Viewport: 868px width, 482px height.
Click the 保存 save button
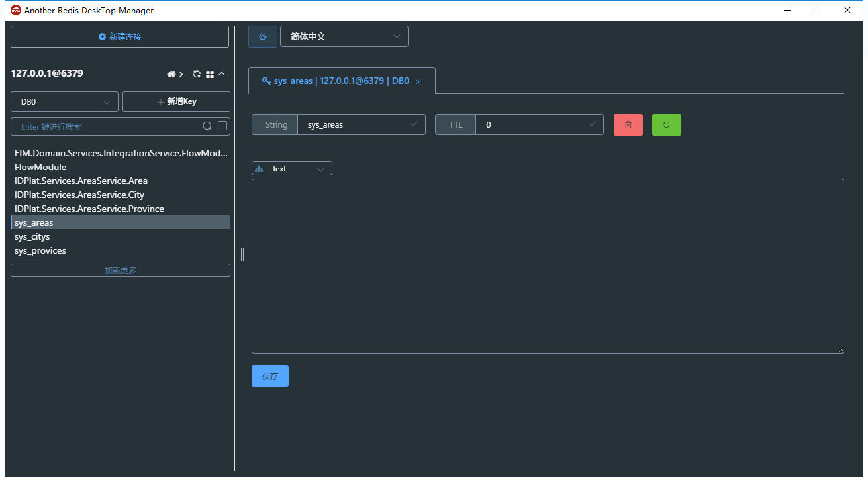pyautogui.click(x=270, y=376)
